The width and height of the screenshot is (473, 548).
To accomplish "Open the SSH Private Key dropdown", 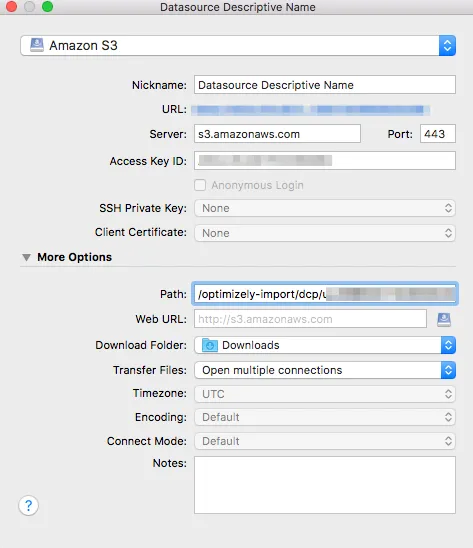I will [325, 208].
